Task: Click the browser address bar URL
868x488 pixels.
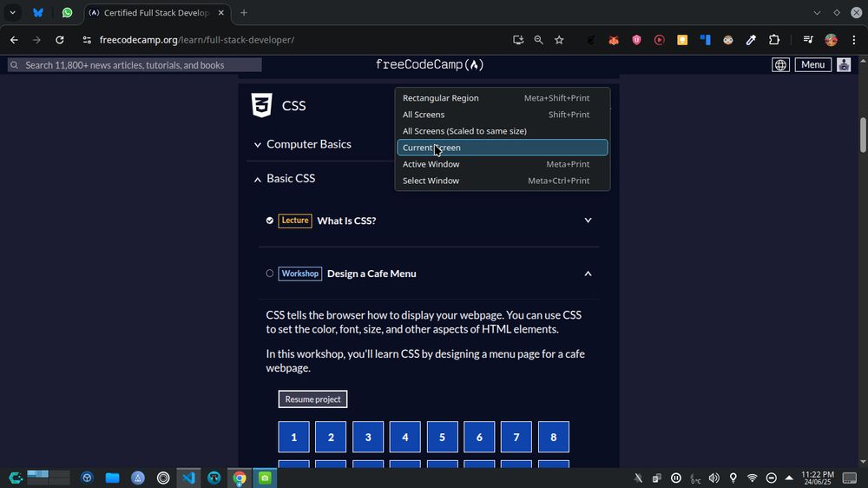Action: click(196, 40)
